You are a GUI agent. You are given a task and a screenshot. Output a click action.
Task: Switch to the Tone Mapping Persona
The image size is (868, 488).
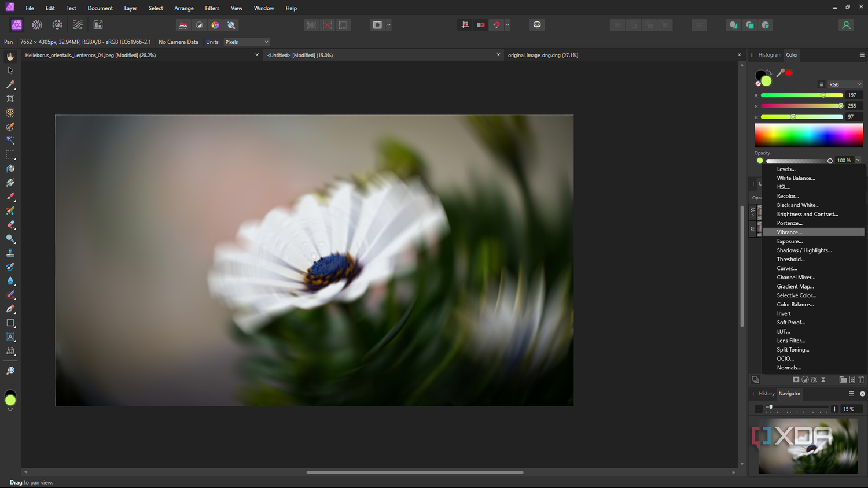coord(78,25)
